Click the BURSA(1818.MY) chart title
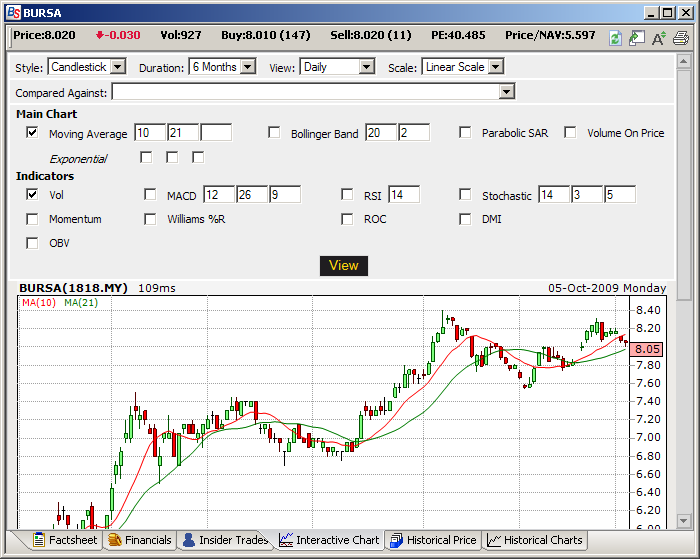This screenshot has width=700, height=559. click(73, 288)
